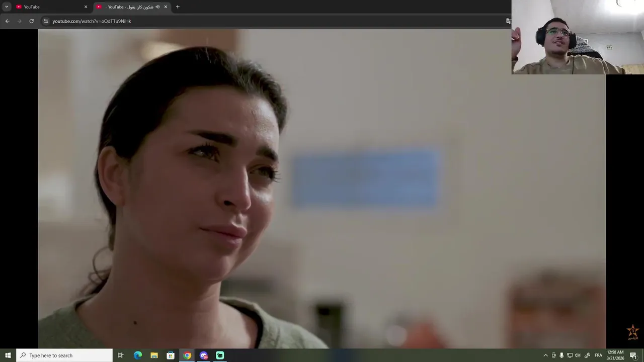The image size is (644, 362).
Task: View site information icon in address bar
Action: (x=46, y=21)
